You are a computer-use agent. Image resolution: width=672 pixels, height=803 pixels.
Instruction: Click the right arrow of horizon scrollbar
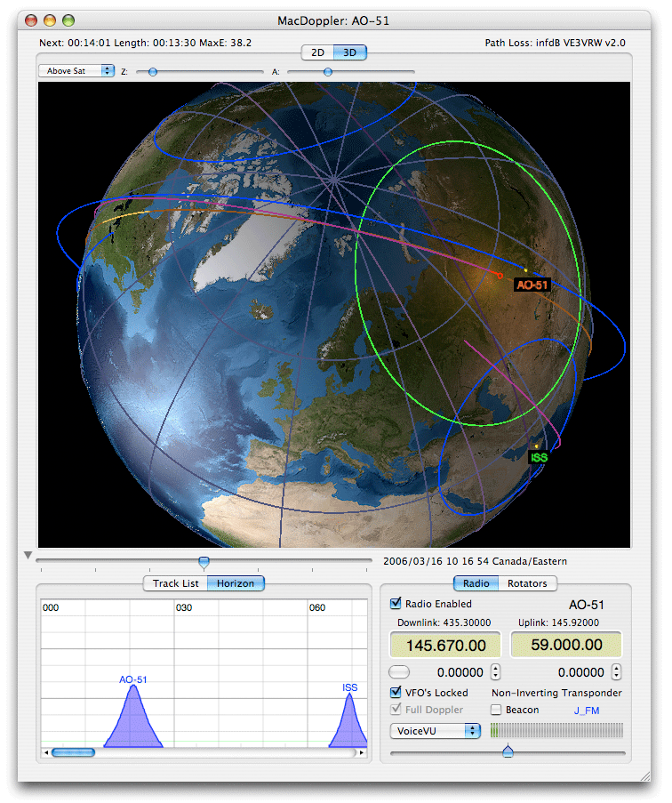(x=362, y=752)
